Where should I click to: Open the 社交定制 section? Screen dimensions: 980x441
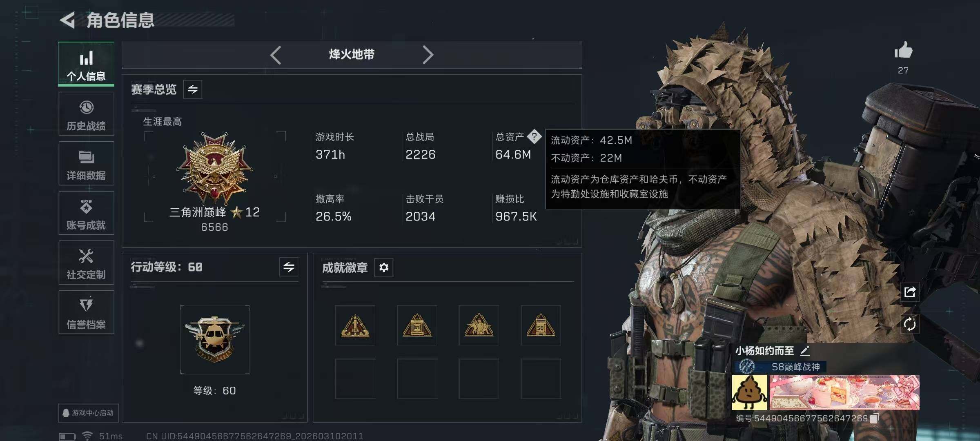[86, 263]
